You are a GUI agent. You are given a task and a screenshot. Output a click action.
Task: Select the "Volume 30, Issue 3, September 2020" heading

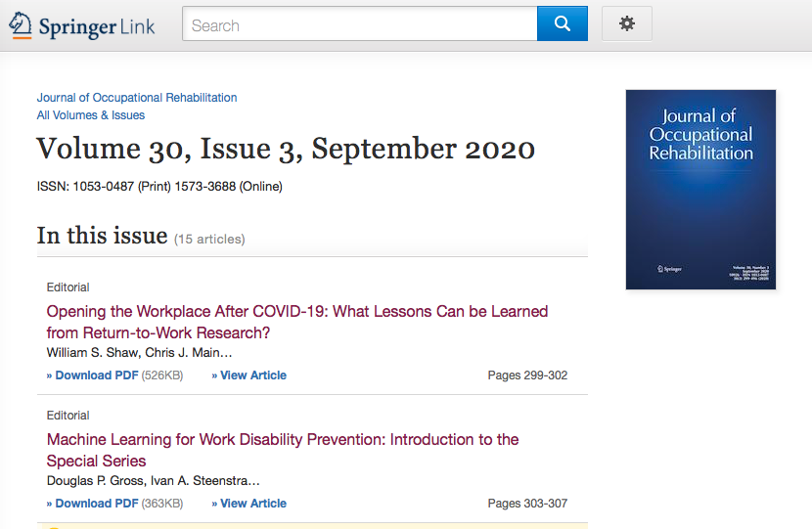tap(286, 149)
